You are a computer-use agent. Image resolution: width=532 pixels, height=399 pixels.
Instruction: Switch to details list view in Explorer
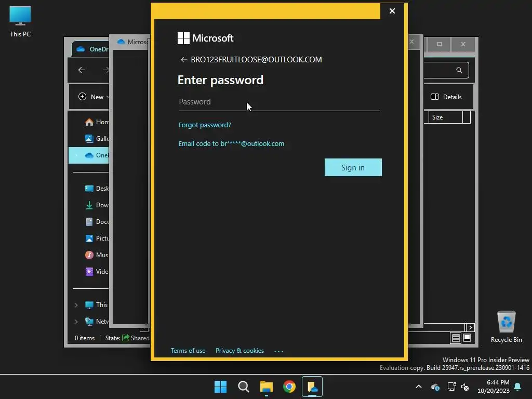(456, 338)
